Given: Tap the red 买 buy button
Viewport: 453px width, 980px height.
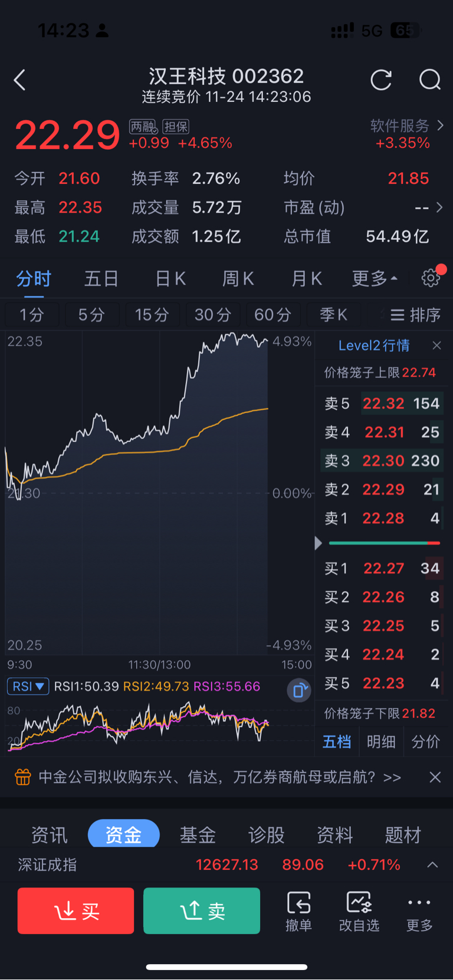Looking at the screenshot, I should click(x=75, y=911).
